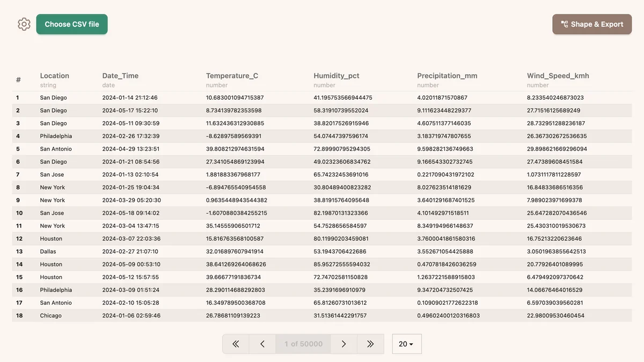Image resolution: width=644 pixels, height=362 pixels.
Task: Skip to last page with double-right-arrow icon
Action: 370,344
